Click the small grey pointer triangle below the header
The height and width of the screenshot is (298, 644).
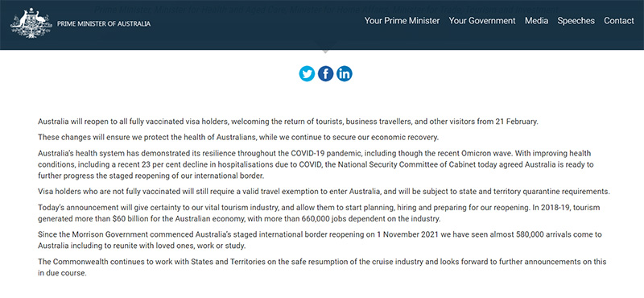pos(325,52)
